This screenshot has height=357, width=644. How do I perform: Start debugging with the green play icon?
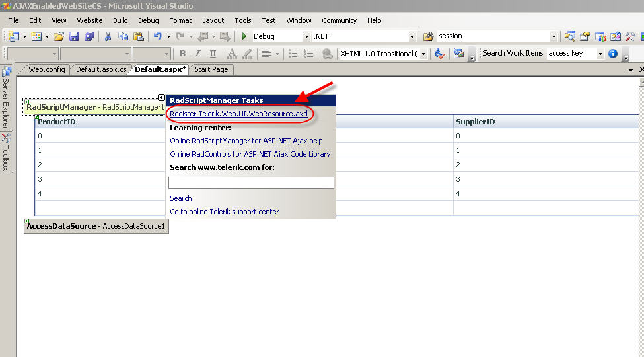click(244, 36)
